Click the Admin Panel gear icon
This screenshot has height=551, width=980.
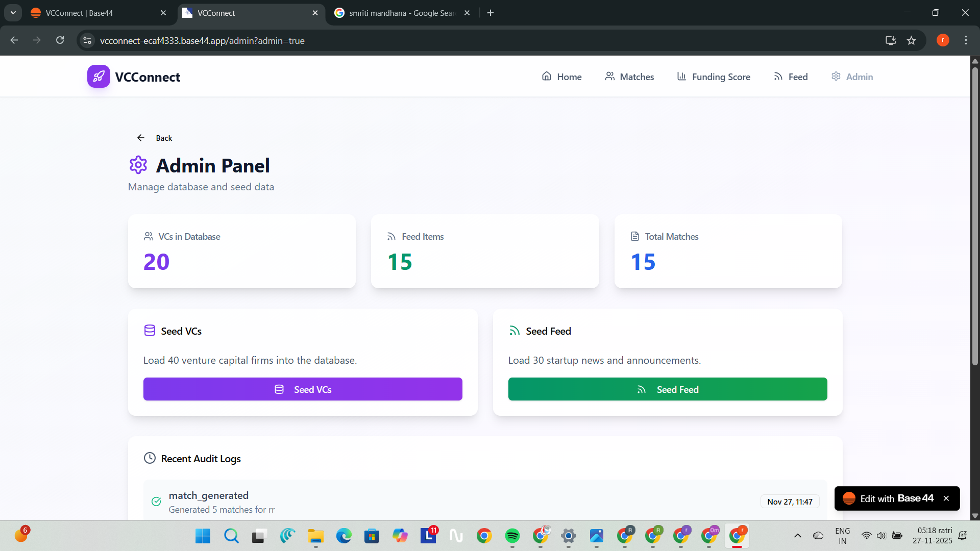[138, 165]
